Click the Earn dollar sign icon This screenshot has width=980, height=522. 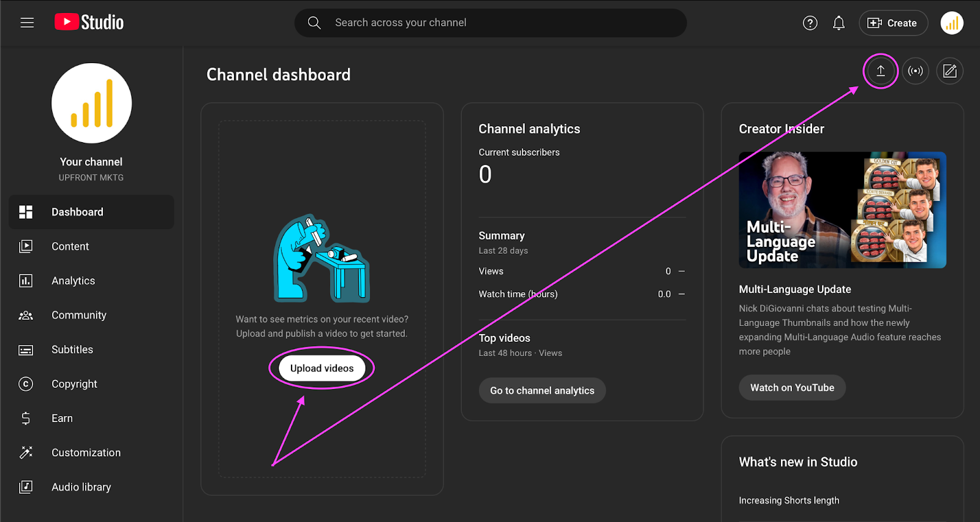26,418
